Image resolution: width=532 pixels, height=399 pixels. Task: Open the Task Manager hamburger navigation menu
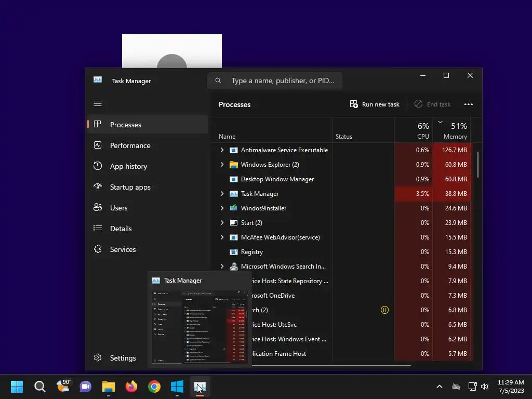tap(98, 103)
